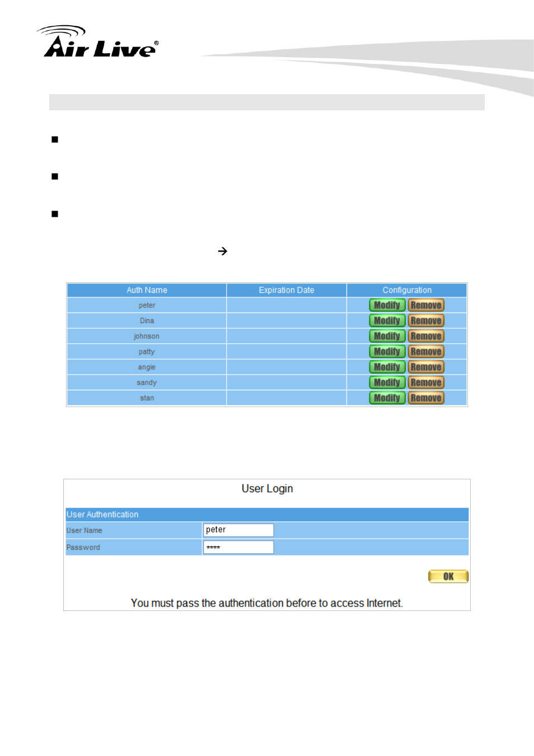Focus the Password input field

238,547
